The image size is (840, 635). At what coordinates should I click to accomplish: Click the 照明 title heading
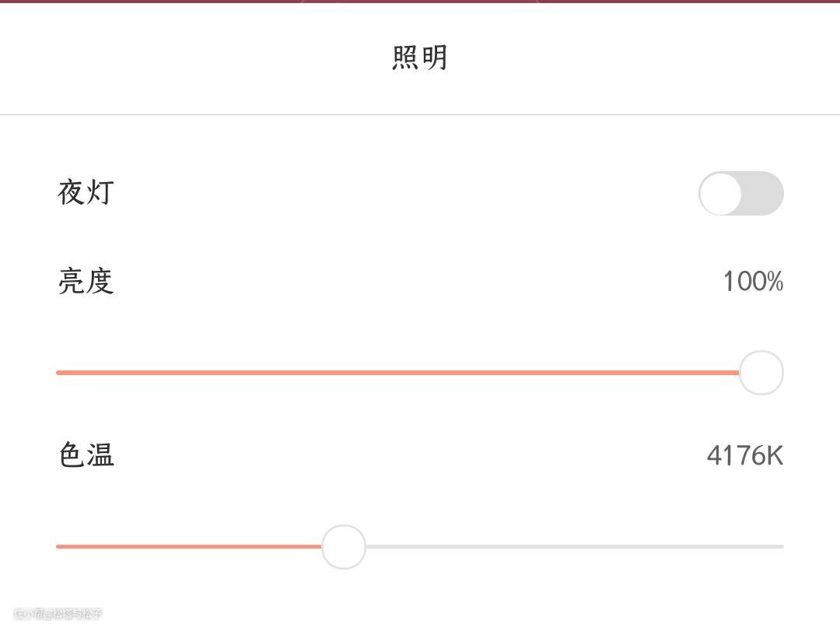pos(420,58)
